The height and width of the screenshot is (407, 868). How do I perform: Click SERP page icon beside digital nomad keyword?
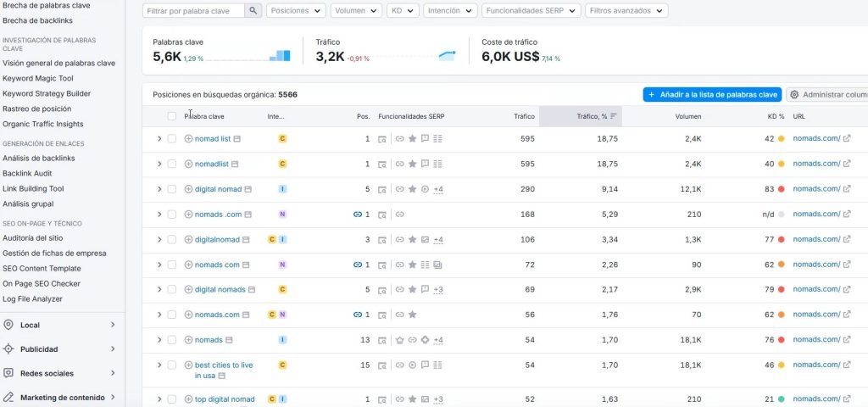point(248,189)
